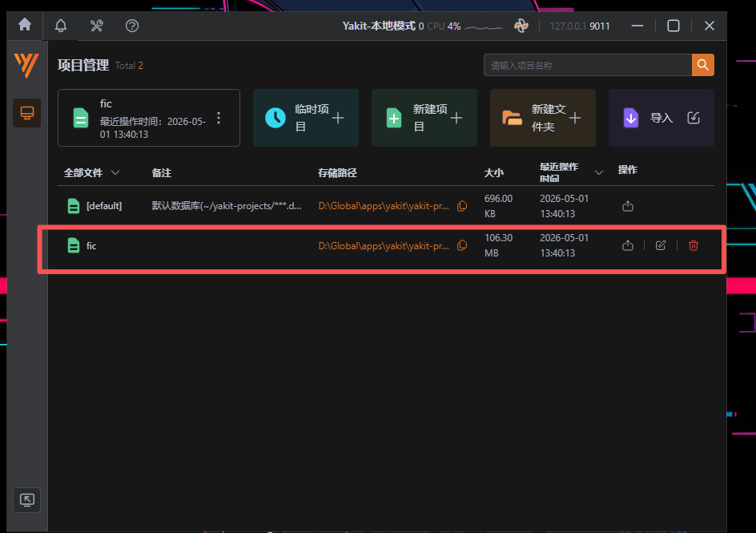Click the green file icon of the [default] row

pyautogui.click(x=74, y=206)
